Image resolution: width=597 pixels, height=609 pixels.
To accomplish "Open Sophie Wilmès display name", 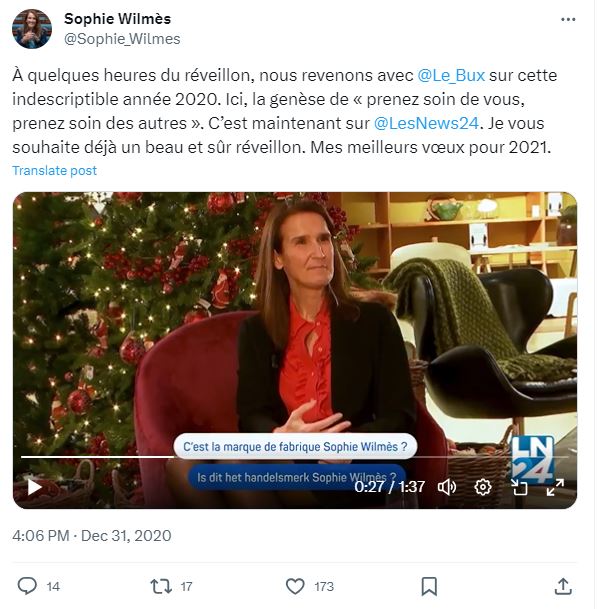I will [117, 19].
